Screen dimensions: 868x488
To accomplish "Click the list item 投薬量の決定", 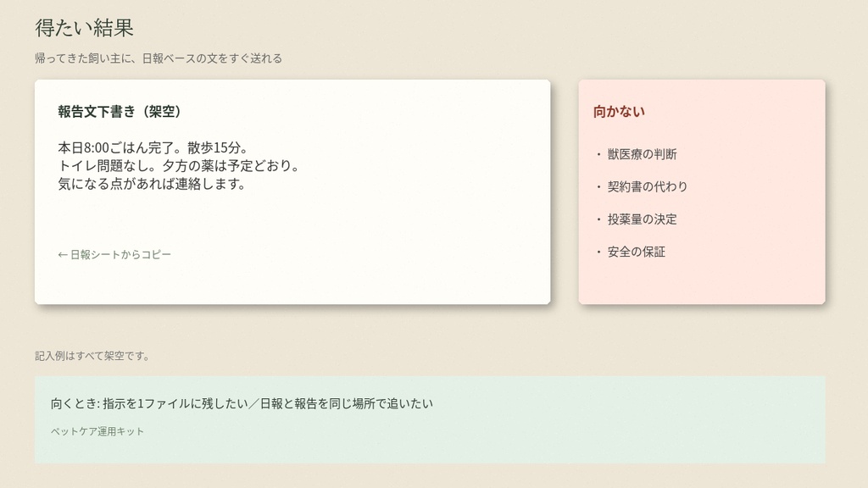I will (x=643, y=219).
